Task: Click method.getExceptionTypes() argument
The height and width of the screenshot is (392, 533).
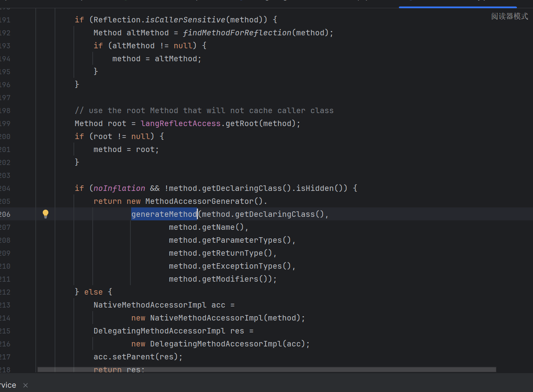Action: (x=230, y=266)
